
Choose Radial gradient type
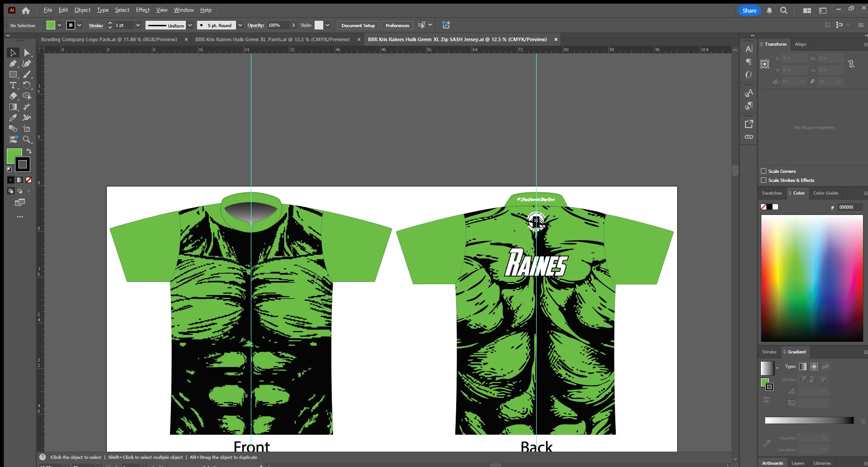pyautogui.click(x=814, y=367)
